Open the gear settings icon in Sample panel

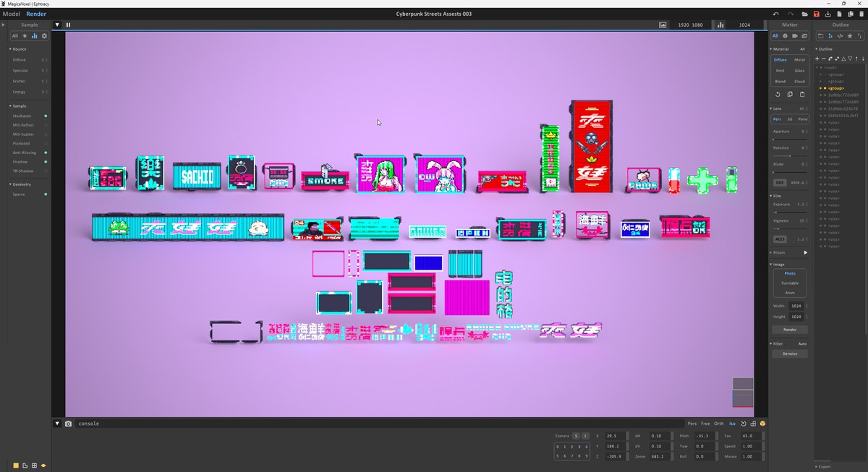pos(44,35)
